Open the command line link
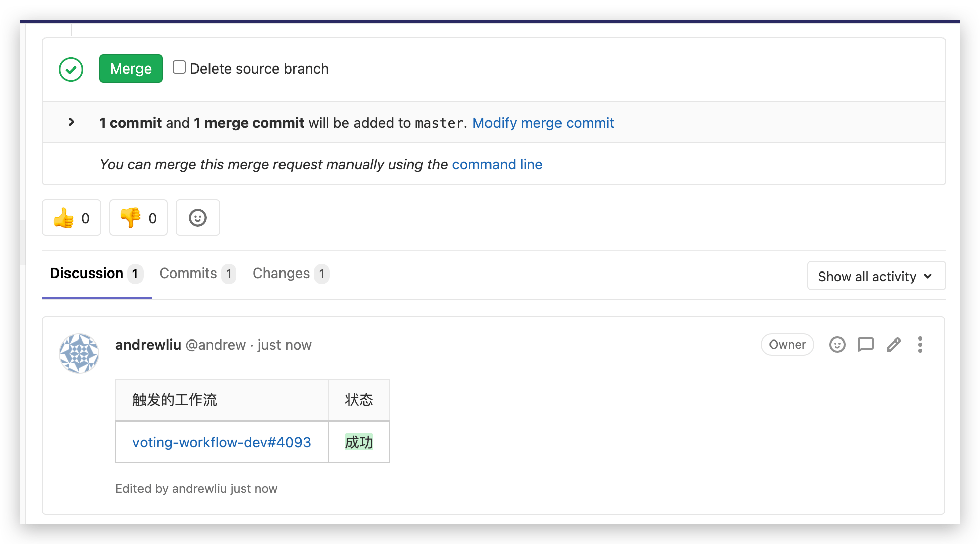This screenshot has width=980, height=544. (x=497, y=164)
